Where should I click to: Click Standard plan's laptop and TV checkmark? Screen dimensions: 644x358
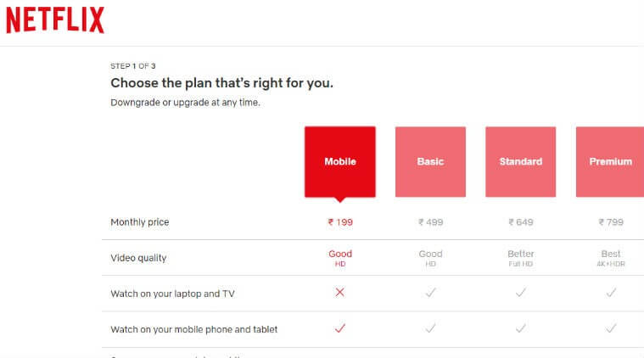coord(521,293)
